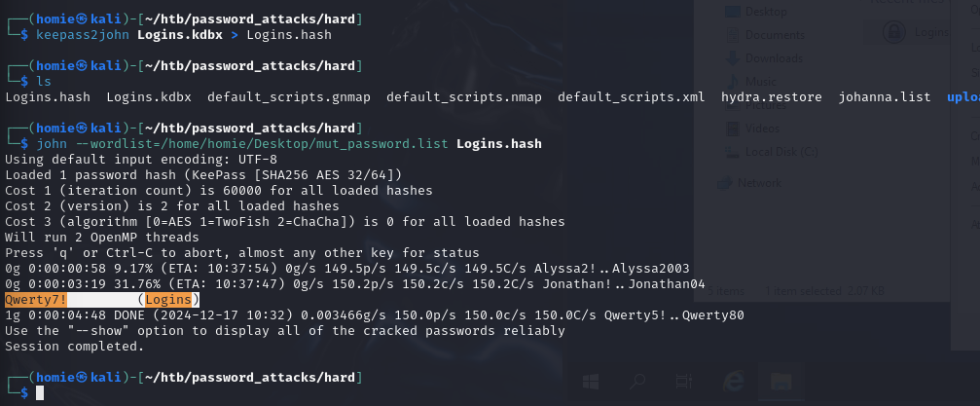Open Local Disk (C:) in the sidebar

(x=783, y=151)
